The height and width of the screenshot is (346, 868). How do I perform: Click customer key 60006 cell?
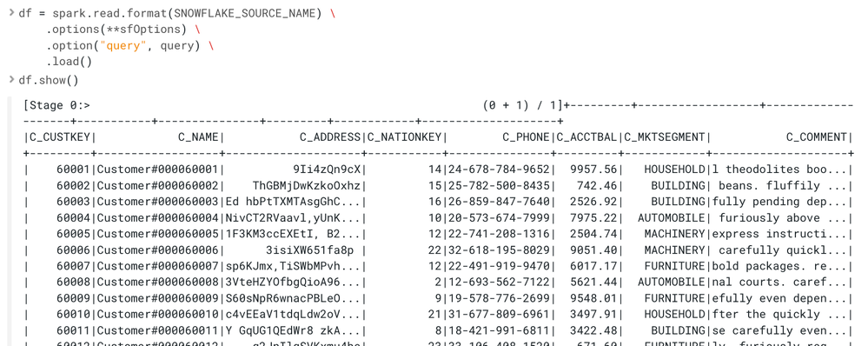(73, 250)
